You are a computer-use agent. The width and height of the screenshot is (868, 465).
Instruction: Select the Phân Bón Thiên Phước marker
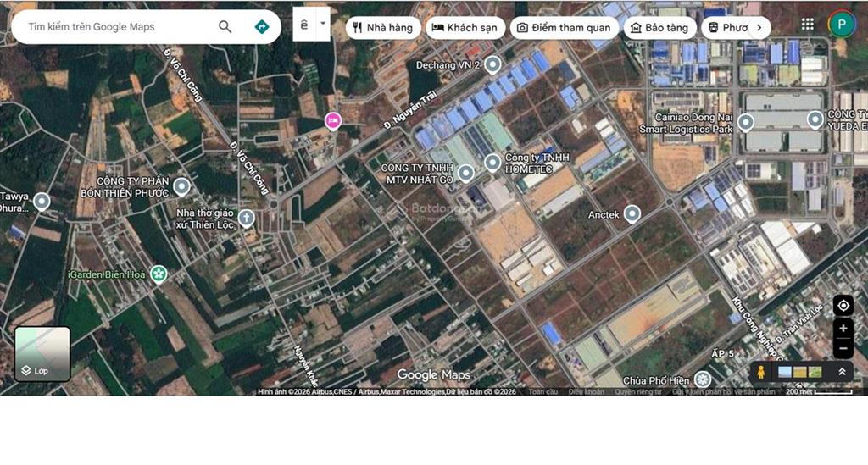pyautogui.click(x=181, y=187)
